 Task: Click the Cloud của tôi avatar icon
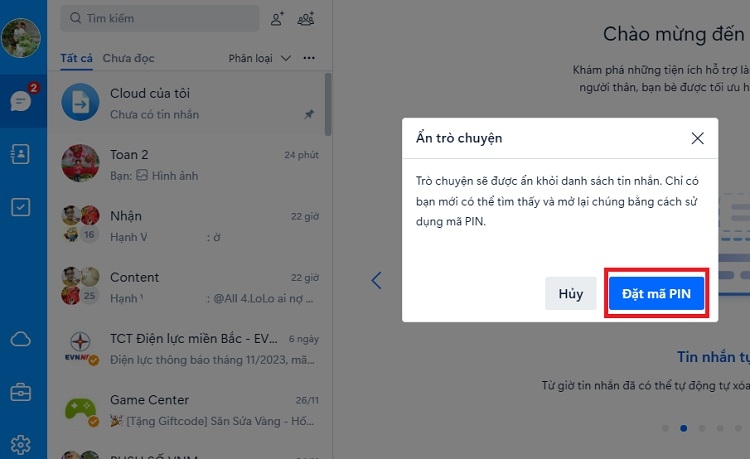coord(80,102)
